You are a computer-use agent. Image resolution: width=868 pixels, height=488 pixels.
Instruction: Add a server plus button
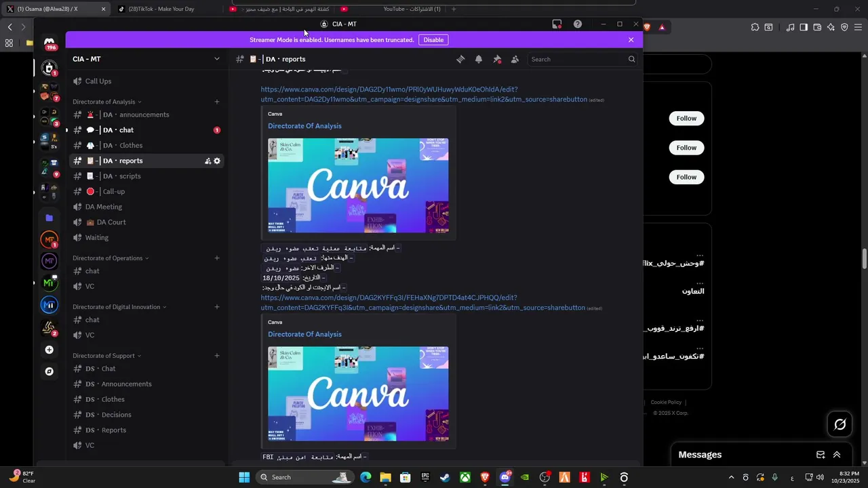pyautogui.click(x=49, y=350)
